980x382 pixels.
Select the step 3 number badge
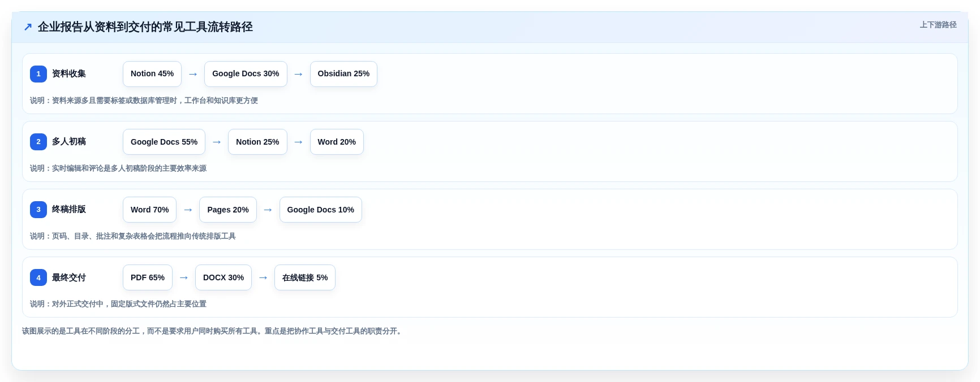pos(38,210)
